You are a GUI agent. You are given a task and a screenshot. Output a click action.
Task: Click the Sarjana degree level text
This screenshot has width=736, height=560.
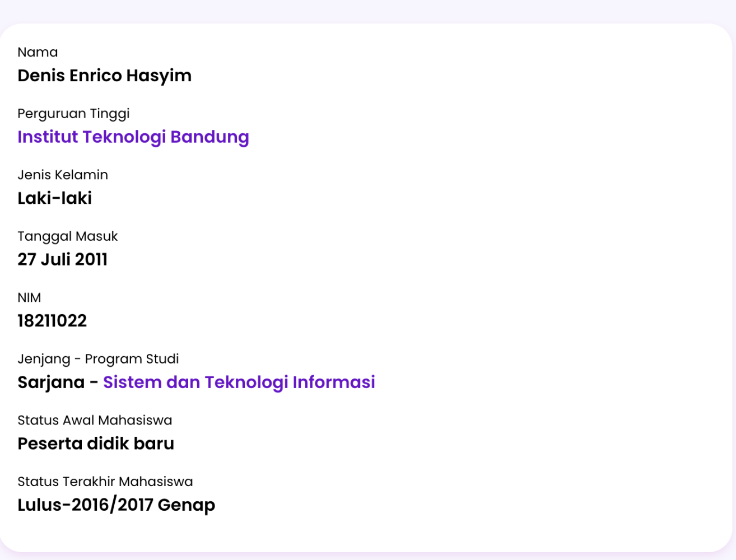[x=51, y=382]
